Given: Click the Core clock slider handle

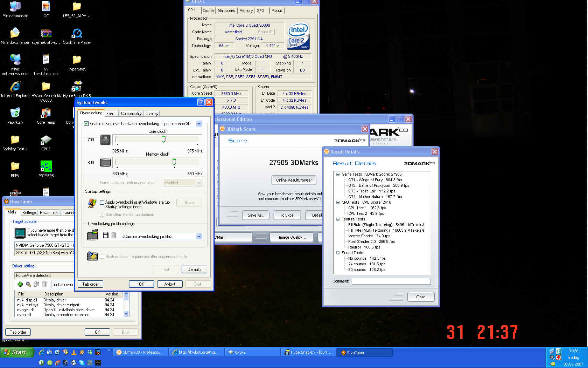Looking at the screenshot, I should pyautogui.click(x=163, y=139).
